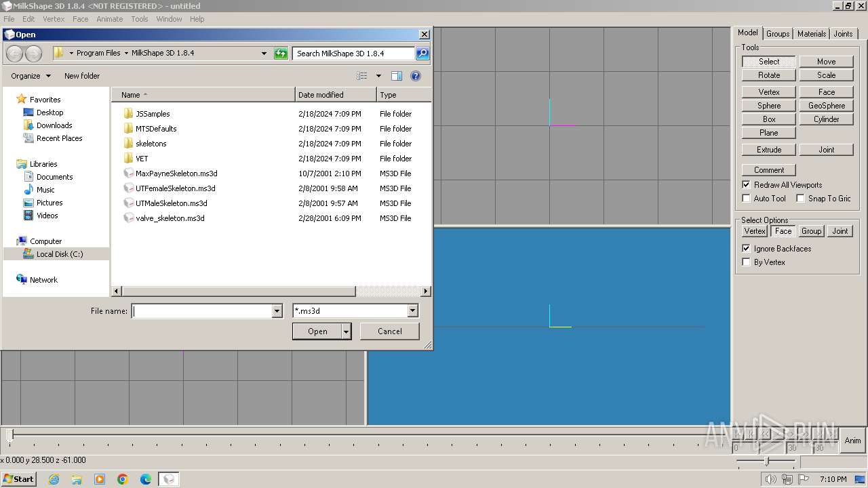Image resolution: width=868 pixels, height=488 pixels.
Task: Switch to the Joints tab
Action: 843,34
